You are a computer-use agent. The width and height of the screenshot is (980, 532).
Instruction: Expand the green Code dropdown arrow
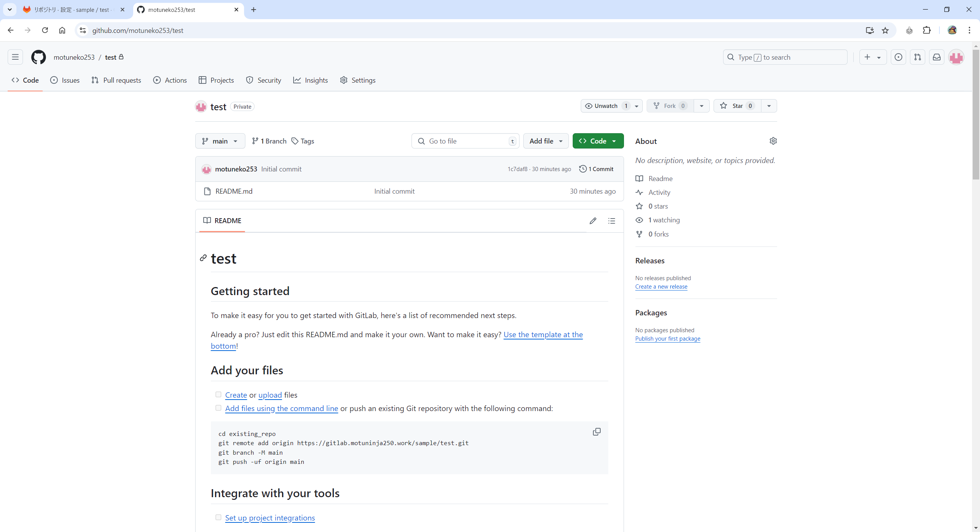click(615, 141)
